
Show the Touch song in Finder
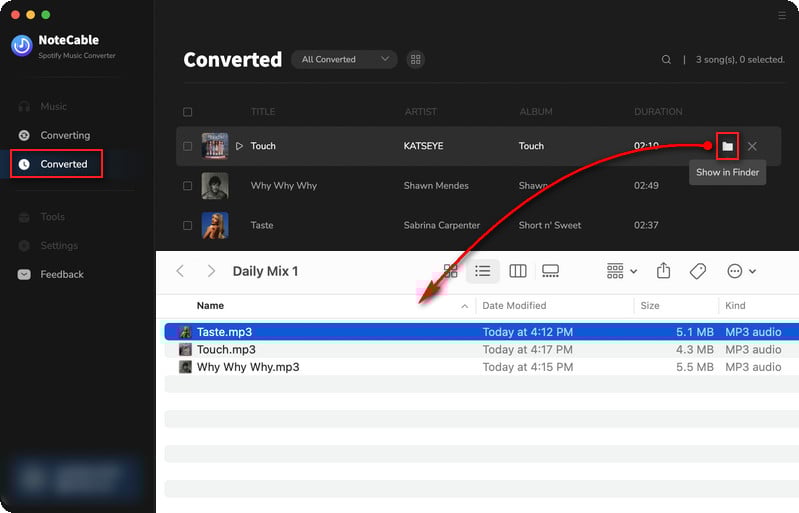click(x=727, y=146)
